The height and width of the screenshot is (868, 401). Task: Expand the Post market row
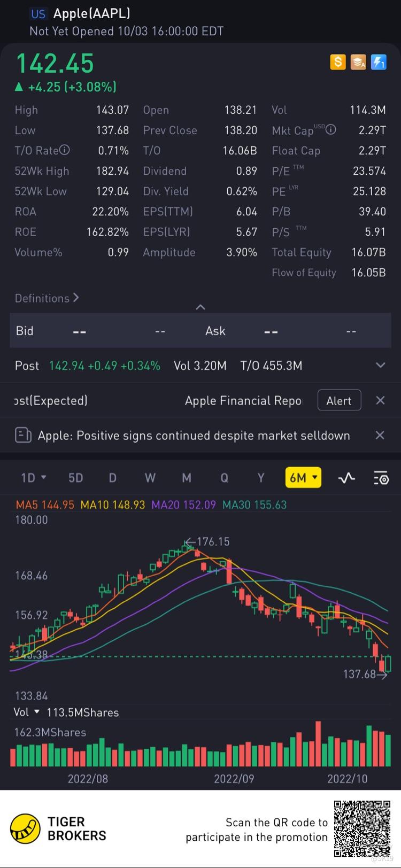[380, 366]
